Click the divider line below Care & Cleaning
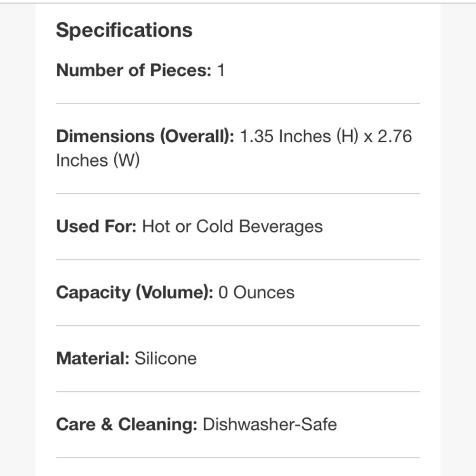The height and width of the screenshot is (476, 476). pyautogui.click(x=238, y=457)
